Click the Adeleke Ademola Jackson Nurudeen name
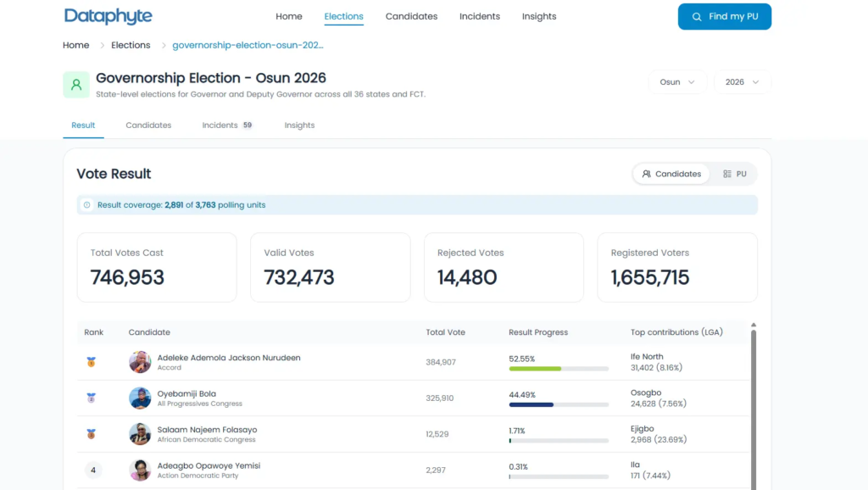The width and height of the screenshot is (868, 490). (229, 358)
